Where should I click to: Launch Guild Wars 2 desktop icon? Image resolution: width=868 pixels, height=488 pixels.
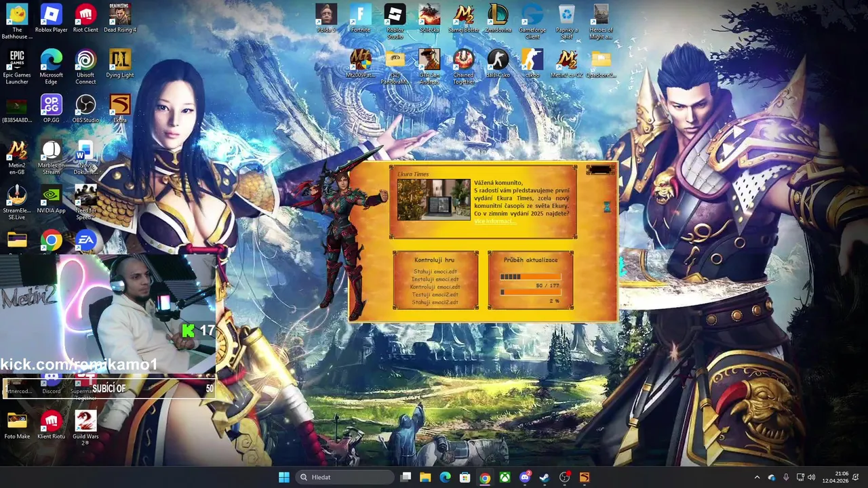click(x=85, y=428)
